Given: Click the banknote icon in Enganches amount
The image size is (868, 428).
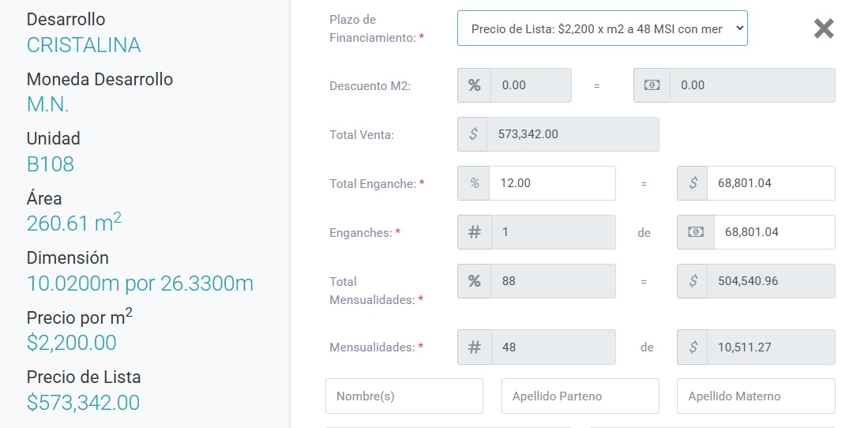Looking at the screenshot, I should pyautogui.click(x=696, y=232).
